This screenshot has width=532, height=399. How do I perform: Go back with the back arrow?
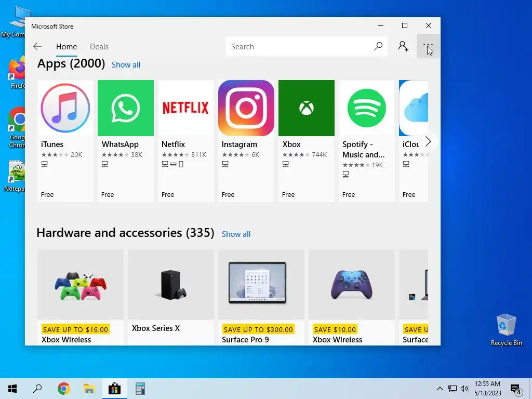click(37, 46)
